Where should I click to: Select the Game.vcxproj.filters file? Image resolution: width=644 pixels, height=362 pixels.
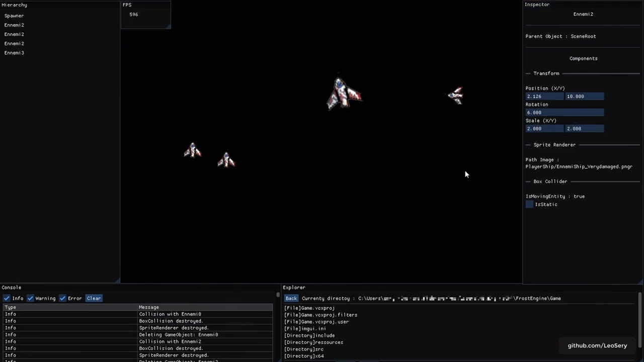pyautogui.click(x=321, y=315)
